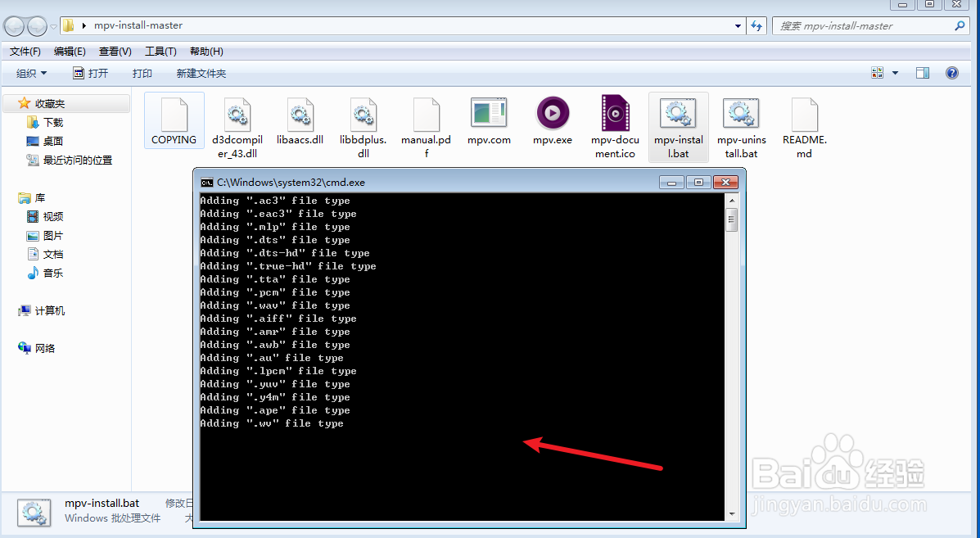This screenshot has height=538, width=980.
Task: Select the libaacs.dll file icon
Action: pos(300,113)
